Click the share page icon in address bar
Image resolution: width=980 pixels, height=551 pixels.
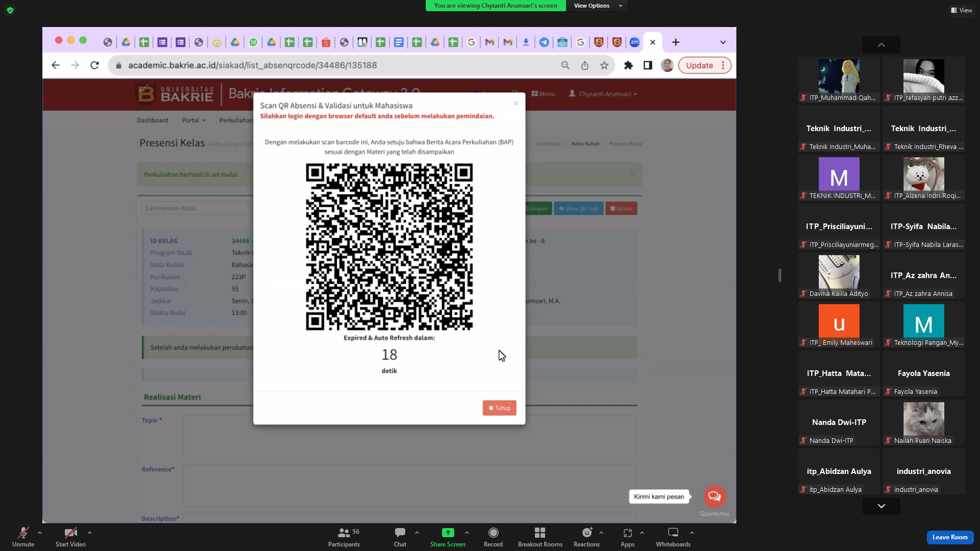[585, 65]
